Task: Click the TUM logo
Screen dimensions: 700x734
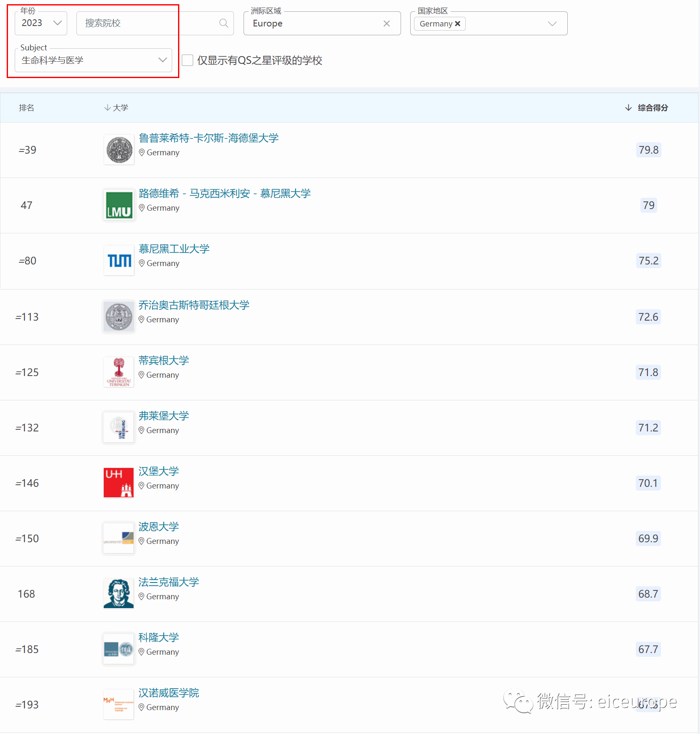Action: (119, 261)
